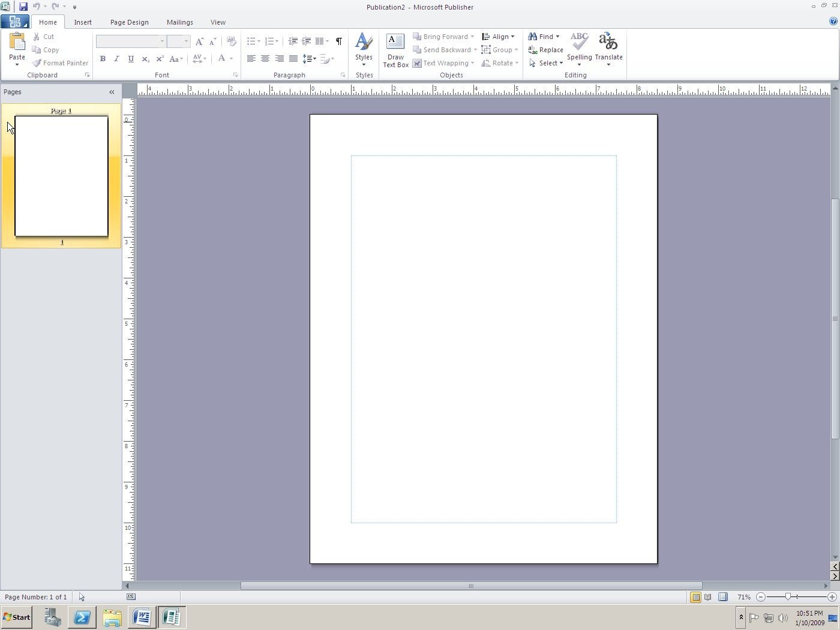
Task: Toggle Bold formatting
Action: (103, 59)
